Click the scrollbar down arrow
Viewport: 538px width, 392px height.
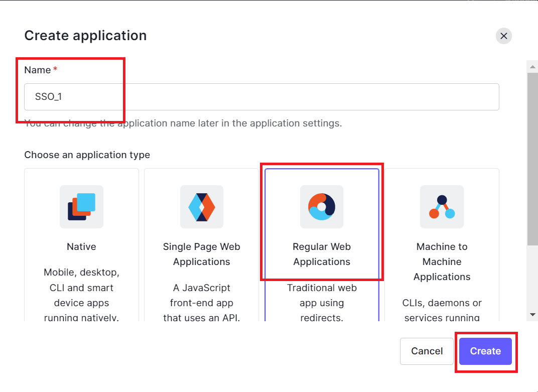point(532,315)
